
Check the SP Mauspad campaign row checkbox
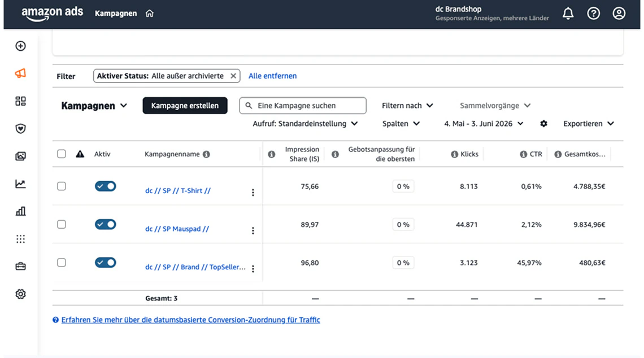pyautogui.click(x=62, y=225)
